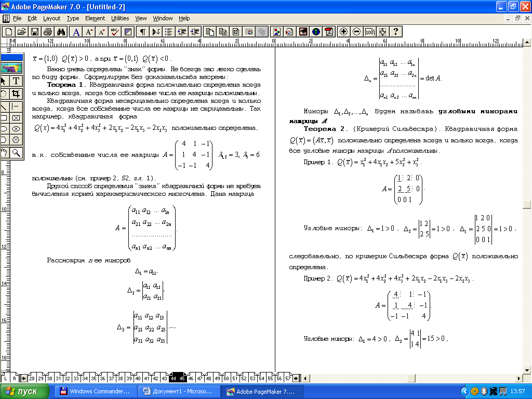
Task: Click the Increase font size icon
Action: coord(89,32)
